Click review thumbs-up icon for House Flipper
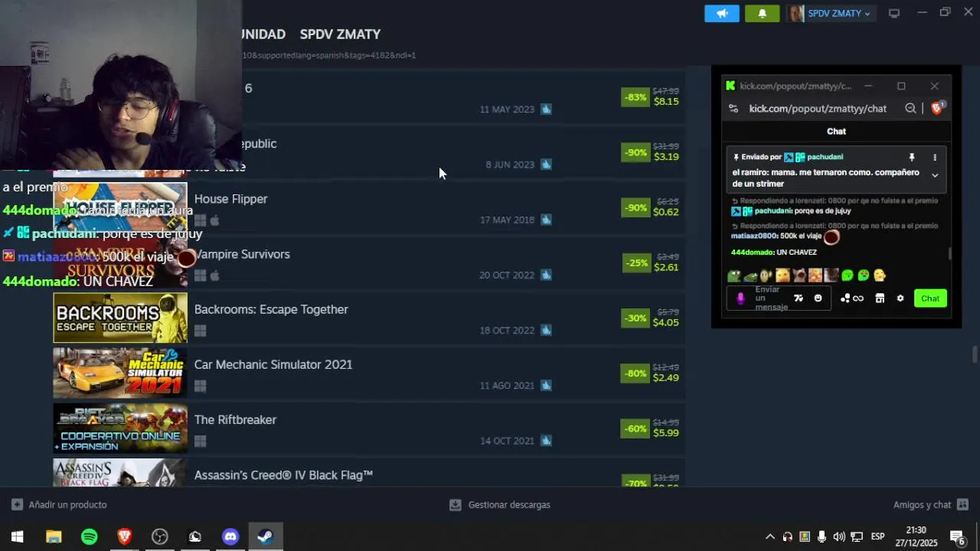This screenshot has height=551, width=980. pos(546,220)
